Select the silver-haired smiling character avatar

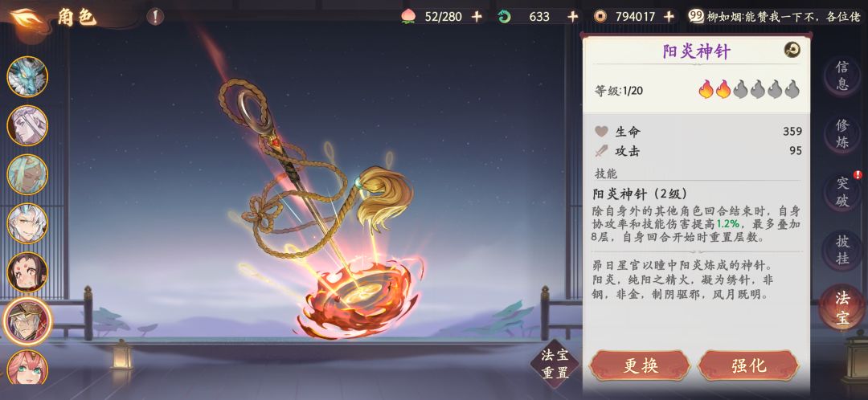tap(27, 223)
